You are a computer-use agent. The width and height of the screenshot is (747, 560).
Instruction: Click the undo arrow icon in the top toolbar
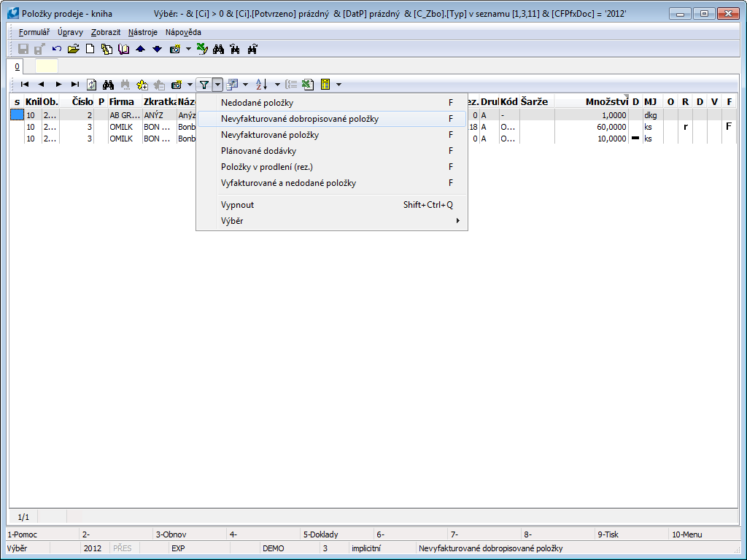[57, 49]
